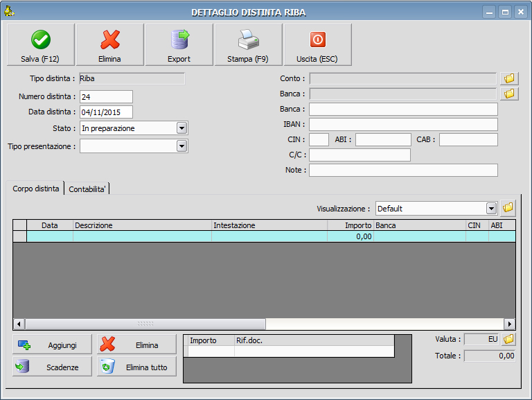The width and height of the screenshot is (532, 400).
Task: Click the Elimina red X toolbar button
Action: pos(110,44)
